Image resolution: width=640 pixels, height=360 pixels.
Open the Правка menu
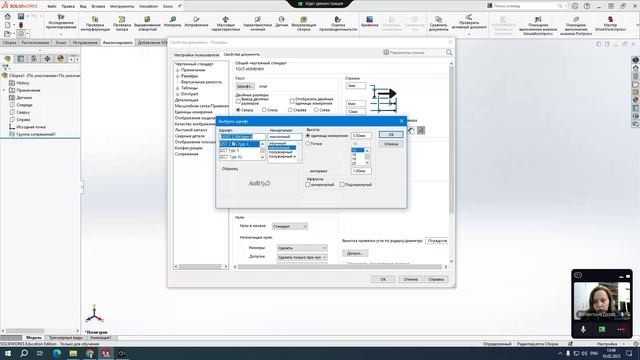[x=68, y=6]
